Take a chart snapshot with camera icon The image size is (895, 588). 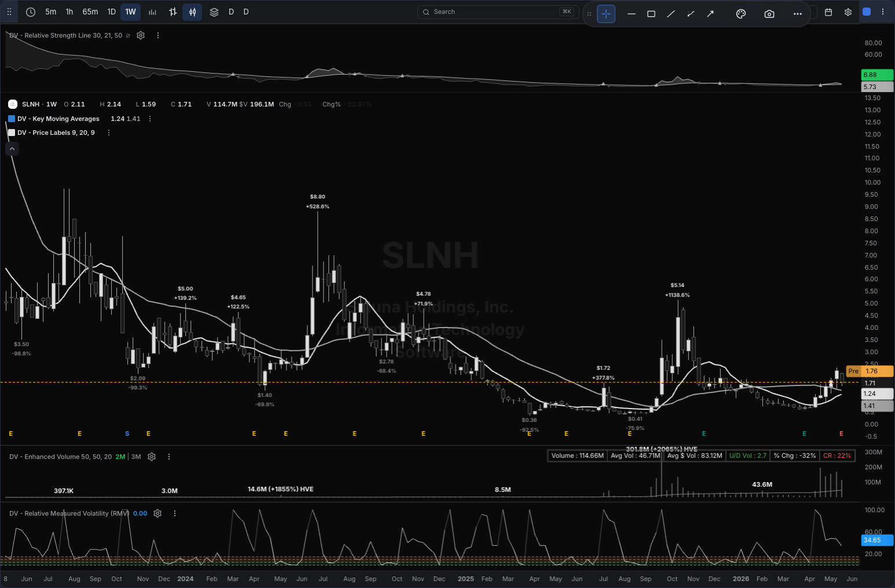click(x=769, y=14)
